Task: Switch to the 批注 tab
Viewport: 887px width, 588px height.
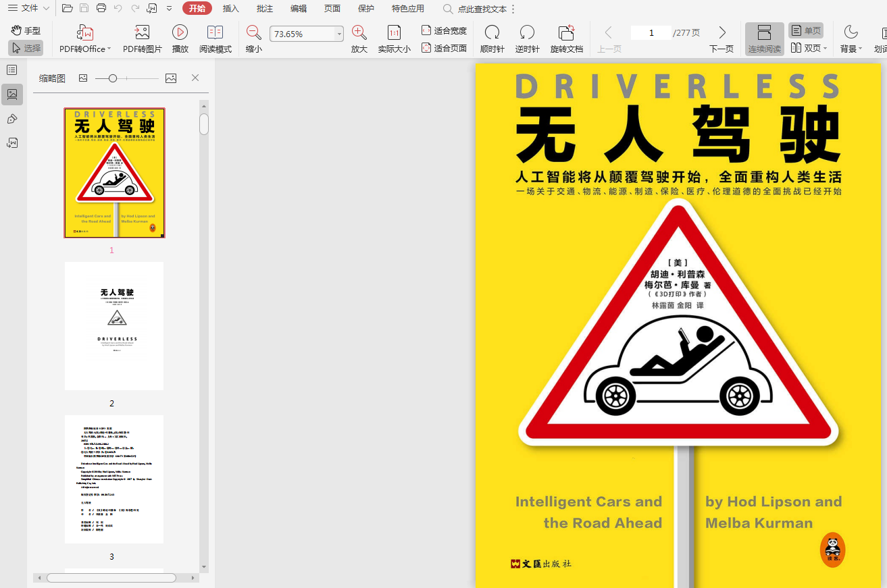Action: pos(265,9)
